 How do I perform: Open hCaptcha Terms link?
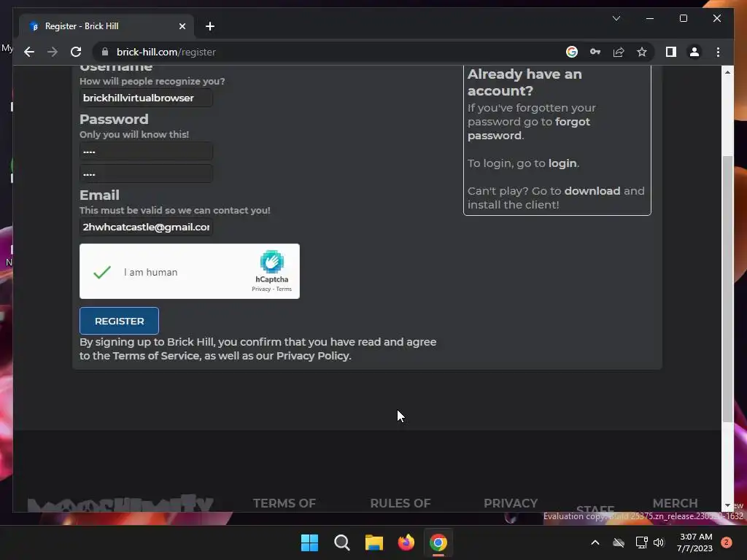click(x=284, y=289)
